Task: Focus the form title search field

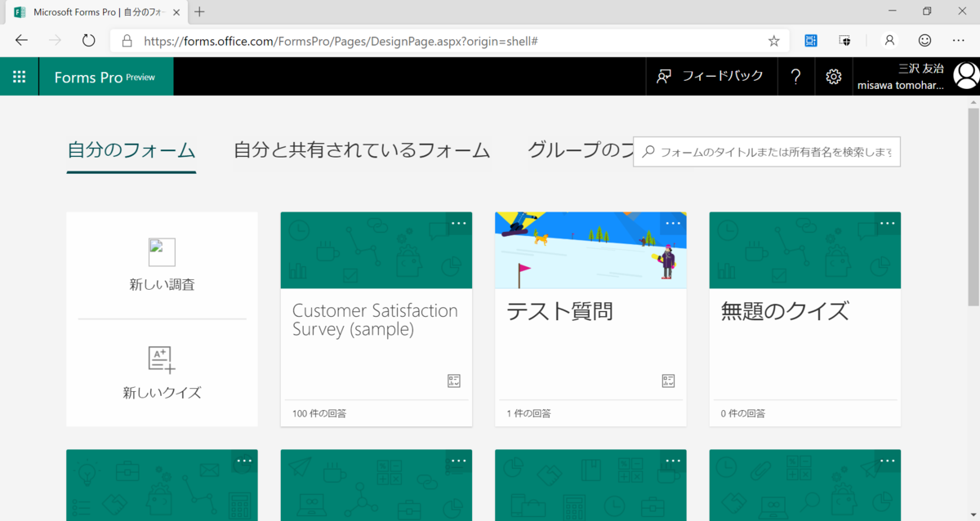Action: 767,151
